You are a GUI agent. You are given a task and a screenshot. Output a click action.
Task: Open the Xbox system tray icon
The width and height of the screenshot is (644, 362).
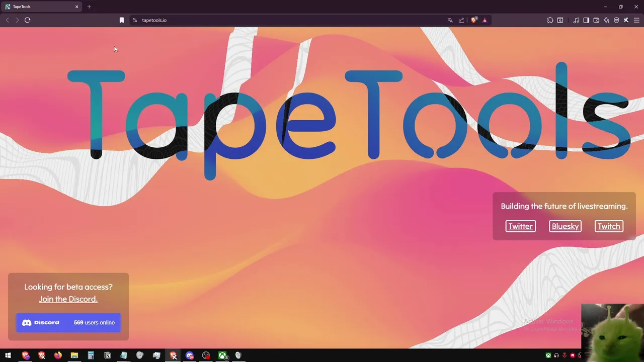pos(548,355)
